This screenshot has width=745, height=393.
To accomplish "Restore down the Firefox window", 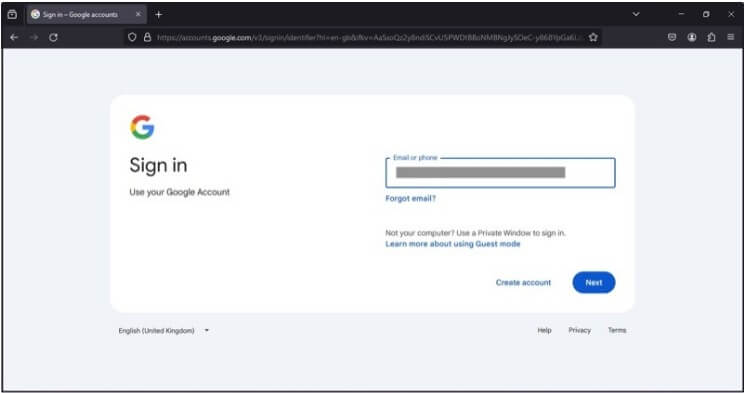I will pyautogui.click(x=706, y=14).
